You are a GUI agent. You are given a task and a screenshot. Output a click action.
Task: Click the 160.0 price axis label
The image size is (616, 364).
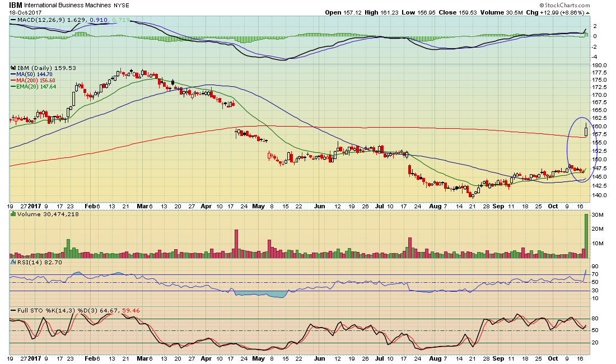coord(600,127)
